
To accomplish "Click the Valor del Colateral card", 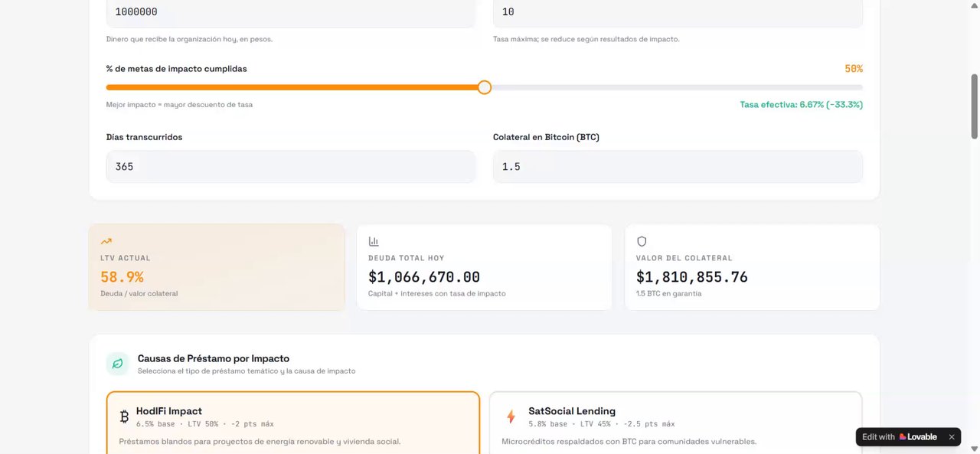I will coord(752,268).
